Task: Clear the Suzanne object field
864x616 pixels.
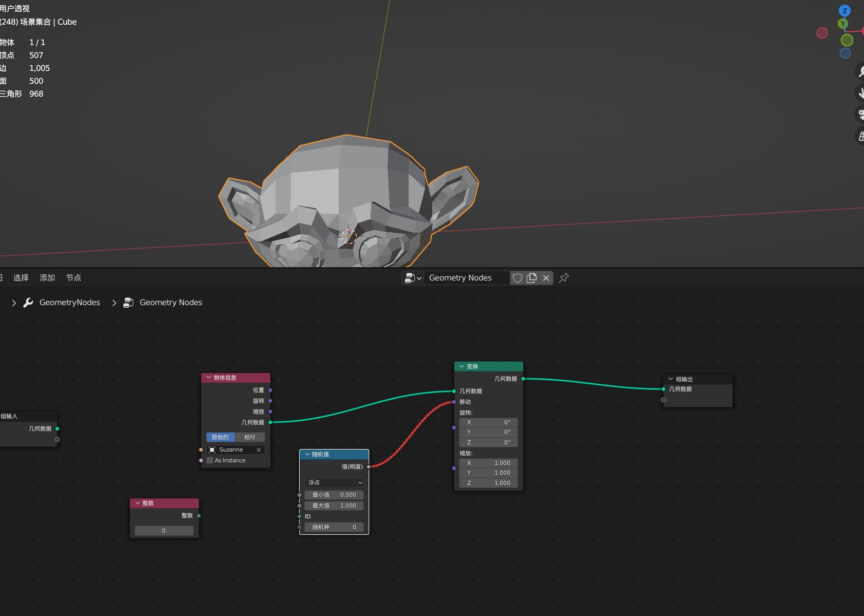Action: coord(259,450)
